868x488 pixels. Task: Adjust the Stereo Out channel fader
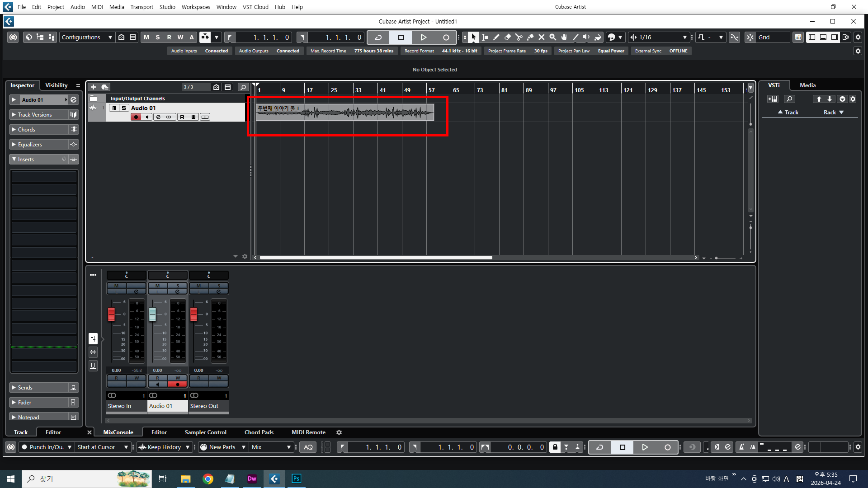pyautogui.click(x=193, y=314)
